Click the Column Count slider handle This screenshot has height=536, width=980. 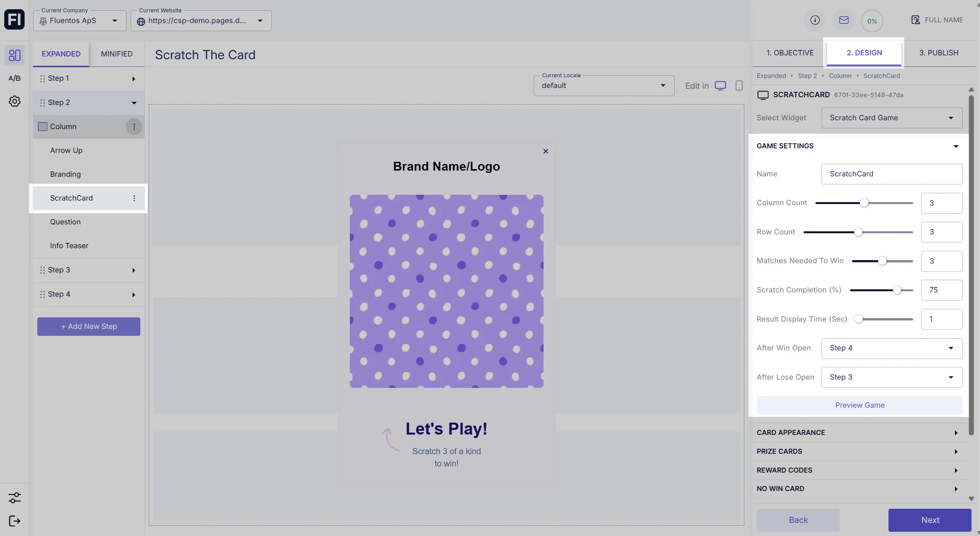click(864, 203)
